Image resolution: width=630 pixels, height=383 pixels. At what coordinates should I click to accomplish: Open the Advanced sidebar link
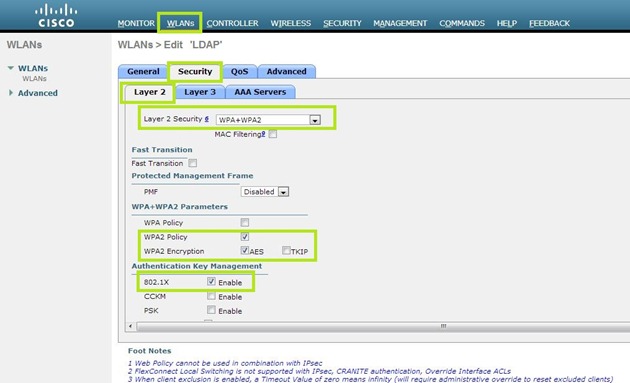coord(38,93)
